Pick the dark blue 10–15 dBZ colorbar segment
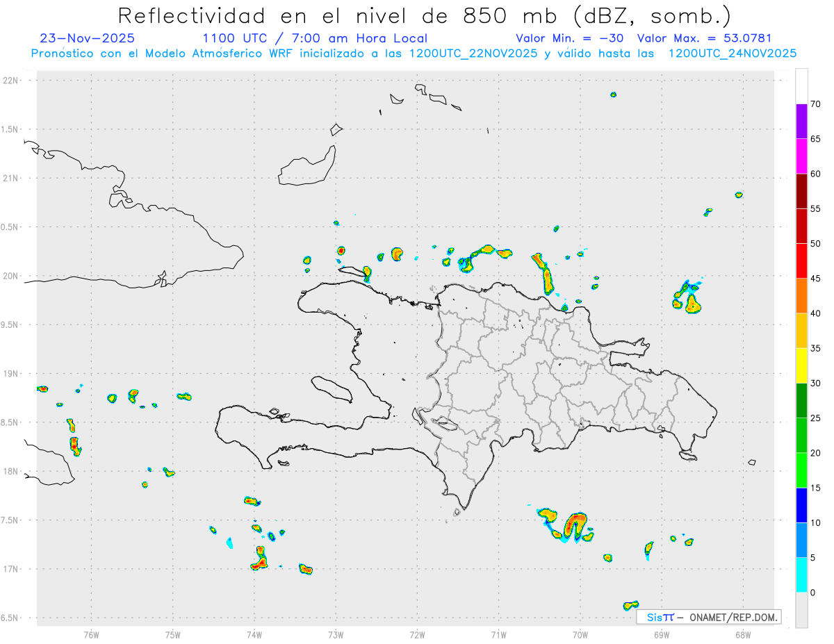This screenshot has height=644, width=834. pyautogui.click(x=801, y=505)
